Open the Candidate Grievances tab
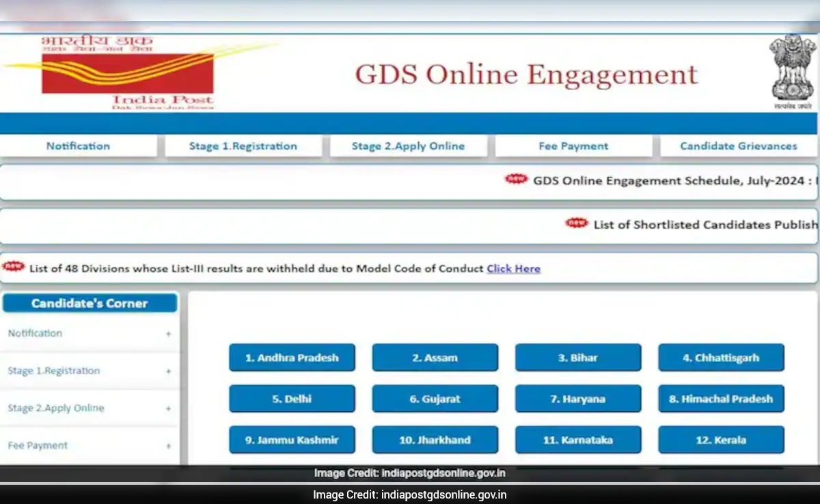This screenshot has height=504, width=820. click(738, 146)
